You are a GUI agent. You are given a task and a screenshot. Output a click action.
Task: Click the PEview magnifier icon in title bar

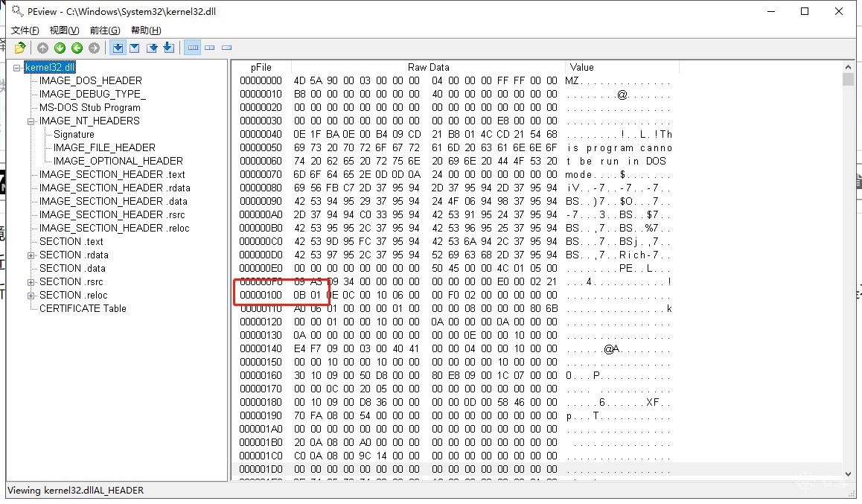(18, 11)
